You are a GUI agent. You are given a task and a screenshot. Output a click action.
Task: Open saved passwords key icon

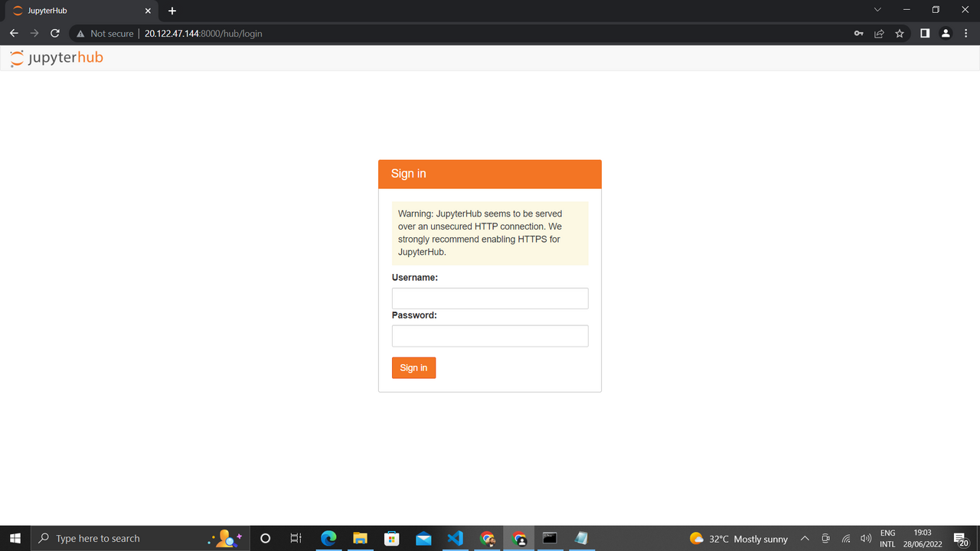859,34
